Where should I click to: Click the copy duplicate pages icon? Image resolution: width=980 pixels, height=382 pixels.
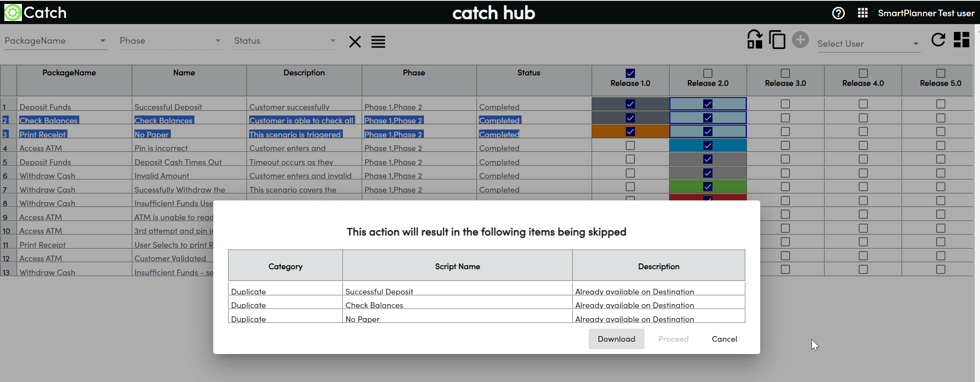(777, 40)
